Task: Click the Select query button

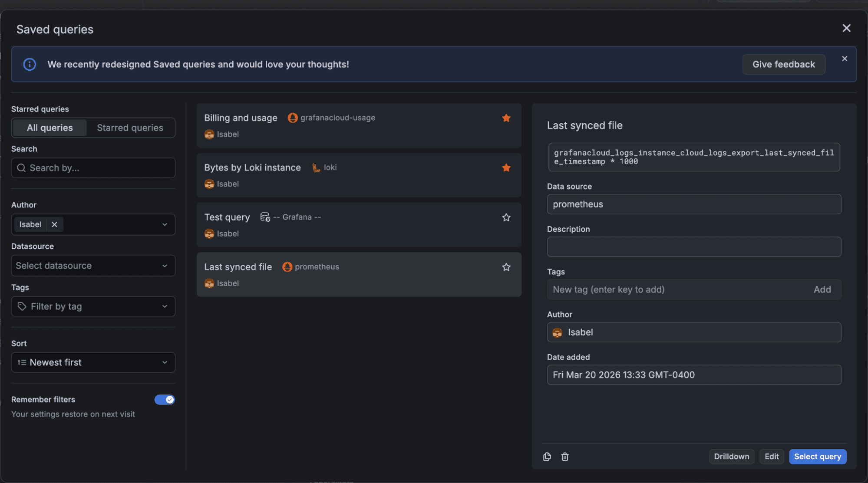Action: [x=817, y=457]
